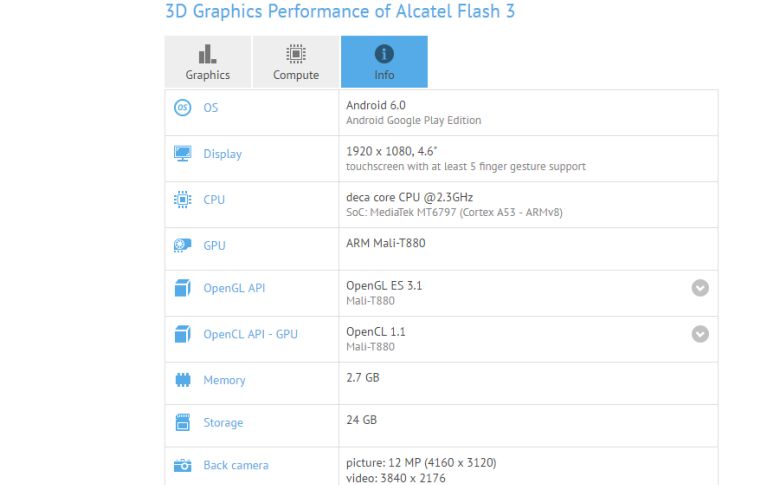This screenshot has width=780, height=485.
Task: Click the OpenGL API cube icon
Action: 183,288
